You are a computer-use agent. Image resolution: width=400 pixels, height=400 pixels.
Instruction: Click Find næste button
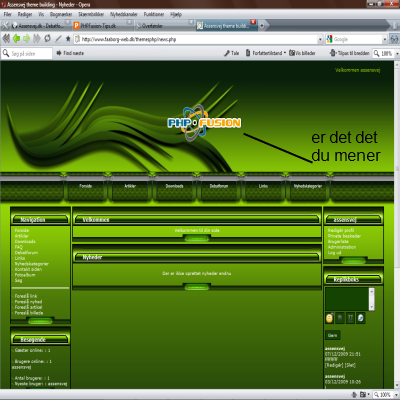pos(70,53)
